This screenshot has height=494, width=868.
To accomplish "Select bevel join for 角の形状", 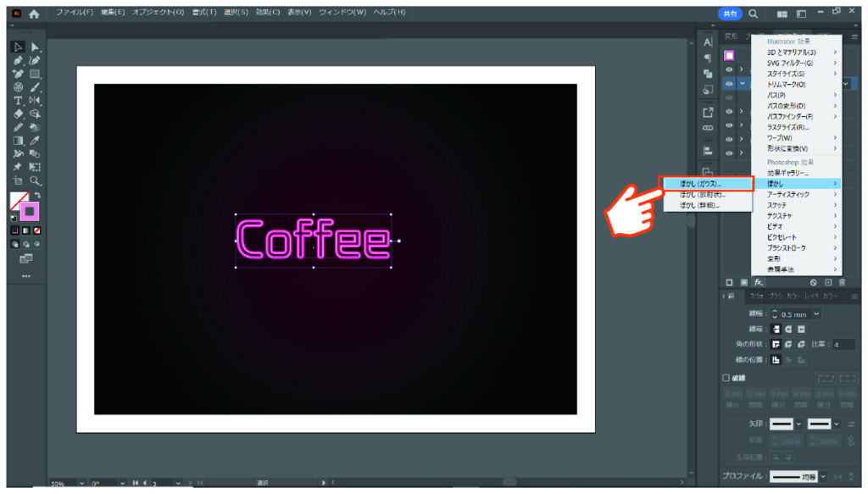I will click(801, 344).
